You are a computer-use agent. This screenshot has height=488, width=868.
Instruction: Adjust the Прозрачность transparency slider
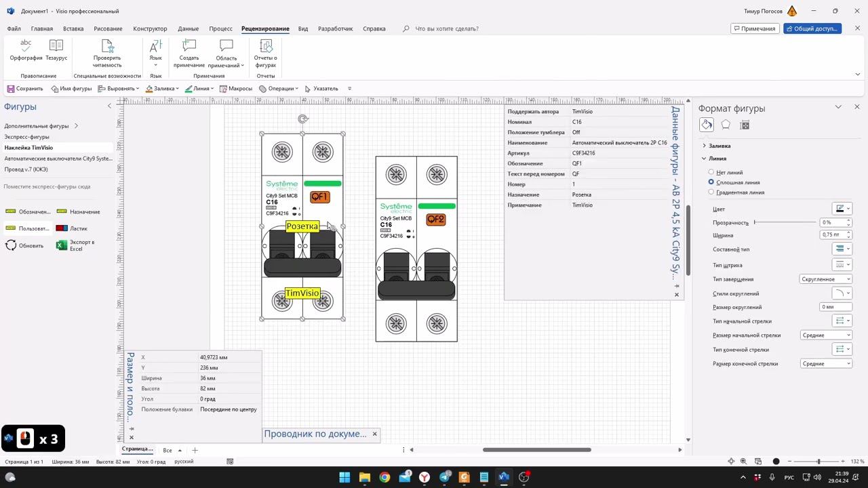[x=785, y=222]
